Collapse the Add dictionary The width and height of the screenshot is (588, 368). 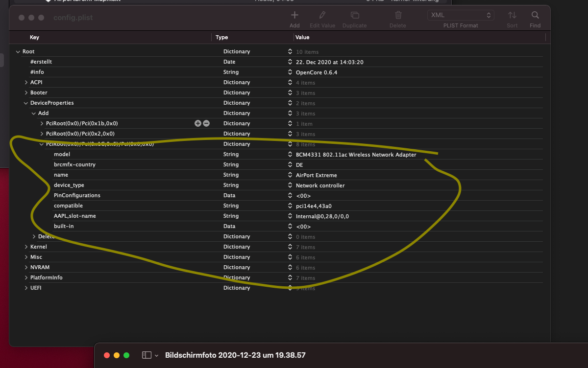pyautogui.click(x=34, y=113)
